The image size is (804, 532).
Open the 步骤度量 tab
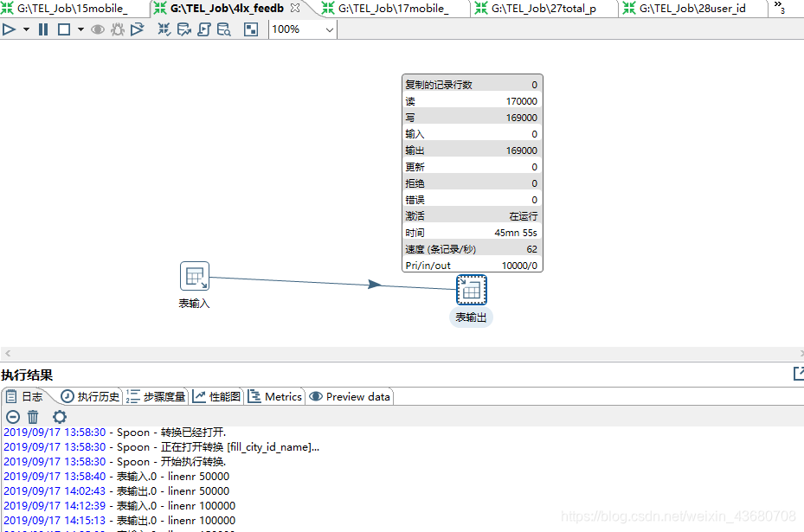(x=156, y=397)
